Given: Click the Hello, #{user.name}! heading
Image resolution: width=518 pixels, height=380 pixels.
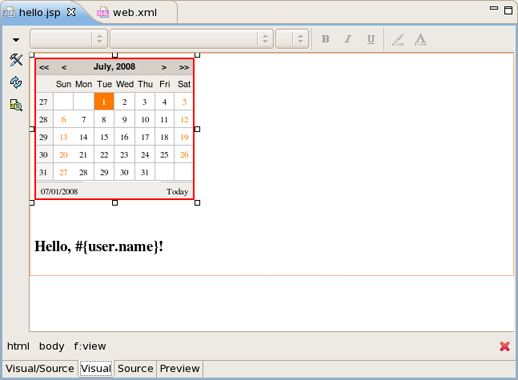Looking at the screenshot, I should 99,247.
